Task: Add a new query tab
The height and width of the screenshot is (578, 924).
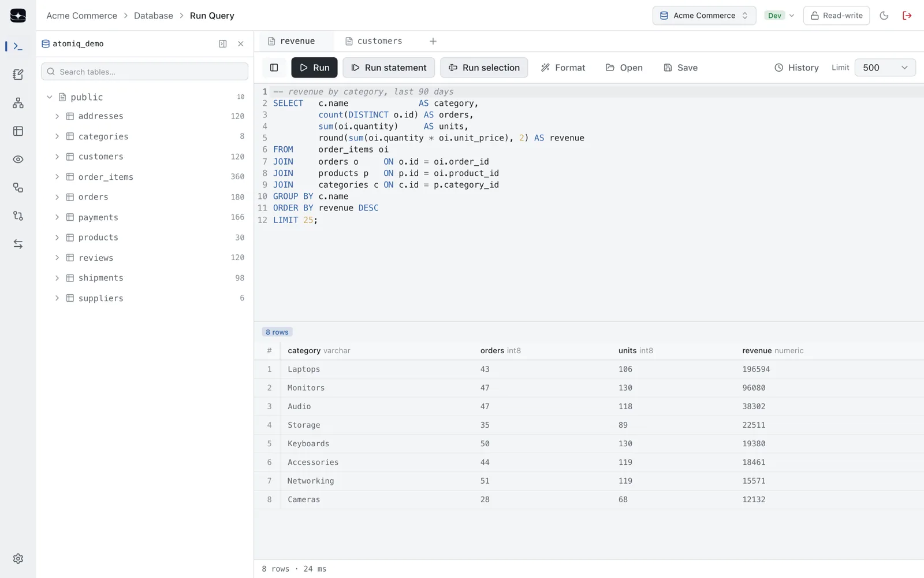Action: (433, 41)
